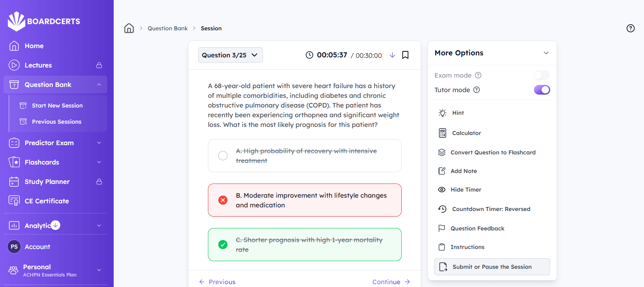Click the Flashcards star-card icon
Viewport: 644px width, 287px height.
click(x=14, y=162)
